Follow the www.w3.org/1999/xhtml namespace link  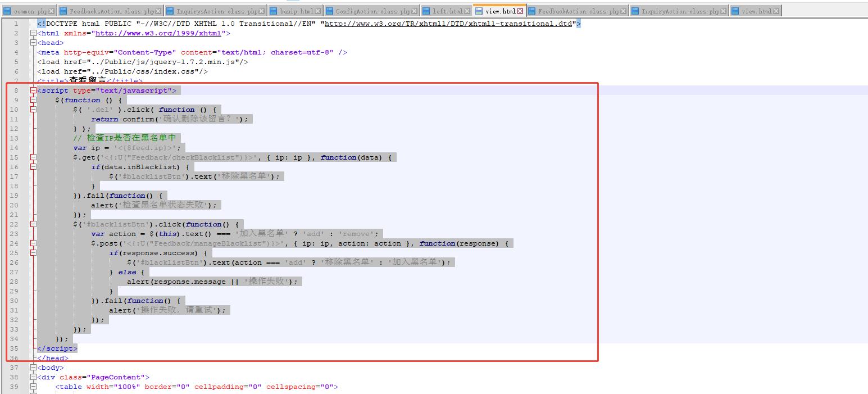point(158,33)
